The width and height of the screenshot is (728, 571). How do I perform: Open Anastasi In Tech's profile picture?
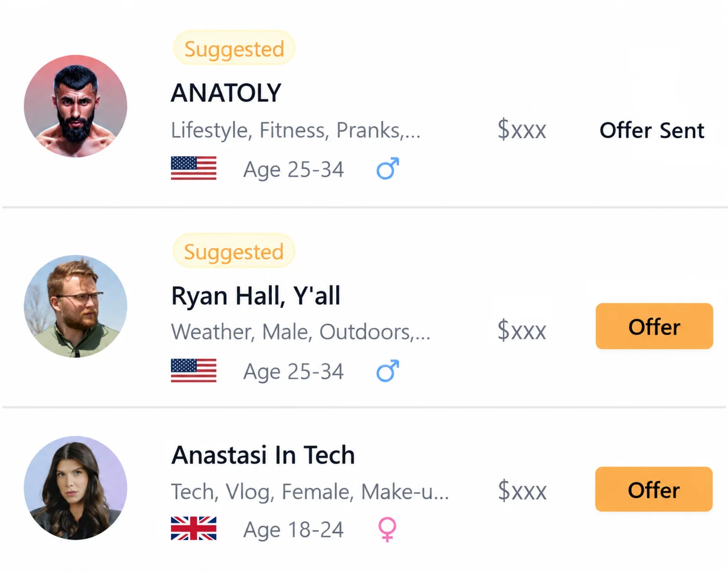[76, 488]
